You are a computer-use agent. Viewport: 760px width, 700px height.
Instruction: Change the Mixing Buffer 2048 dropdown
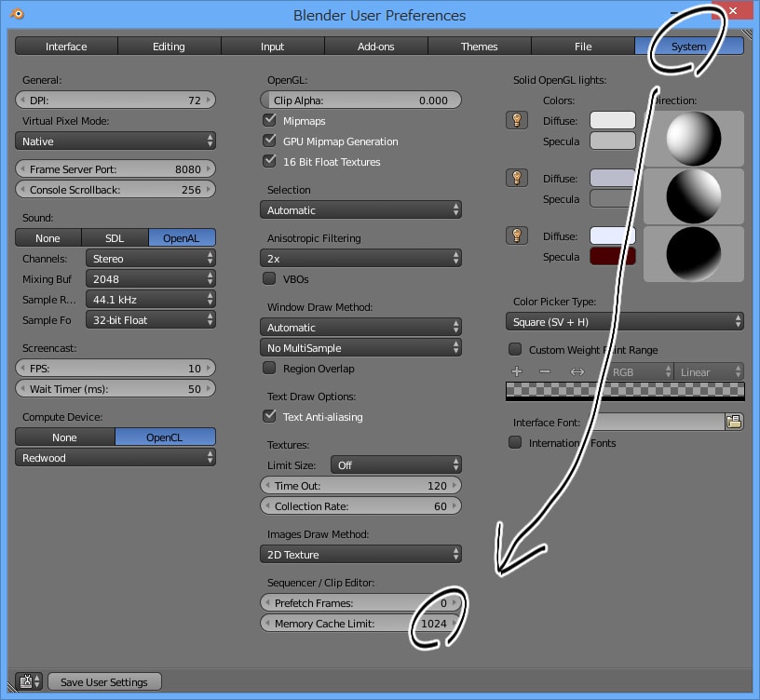(x=151, y=278)
